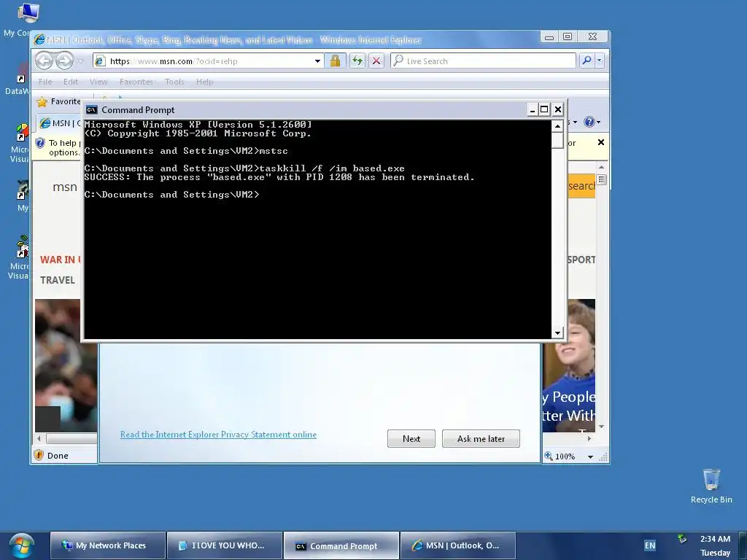Image resolution: width=747 pixels, height=560 pixels.
Task: Click the Next button in the dialog
Action: pyautogui.click(x=411, y=438)
